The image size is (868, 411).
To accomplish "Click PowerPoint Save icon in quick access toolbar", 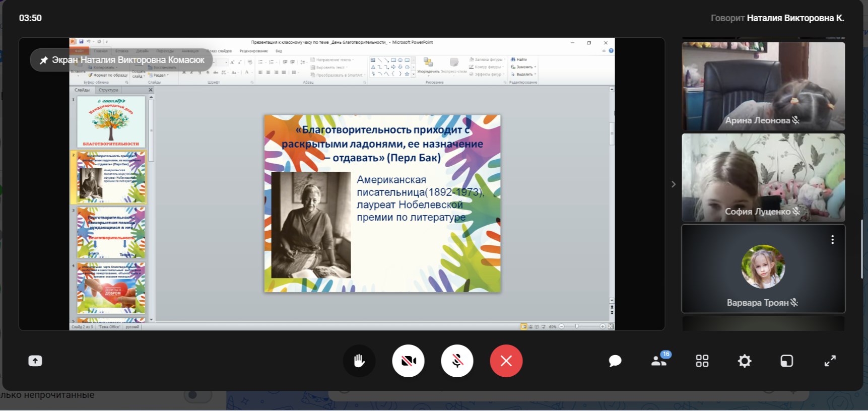I will (x=81, y=42).
